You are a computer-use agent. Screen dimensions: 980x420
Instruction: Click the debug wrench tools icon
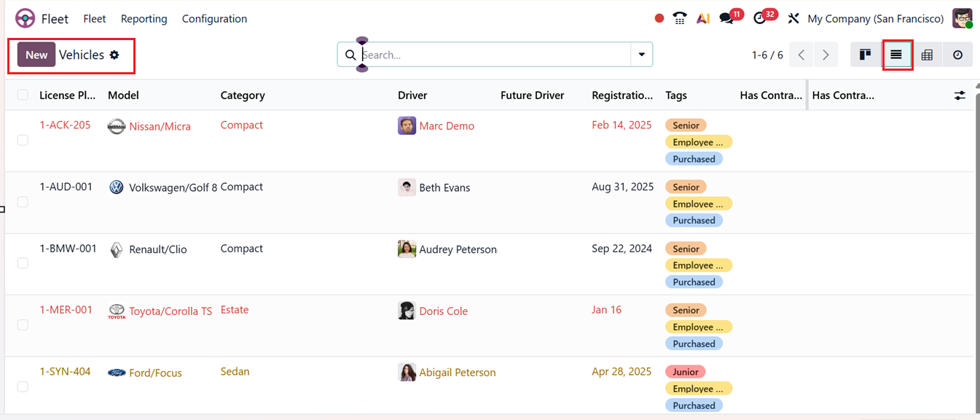(x=793, y=19)
